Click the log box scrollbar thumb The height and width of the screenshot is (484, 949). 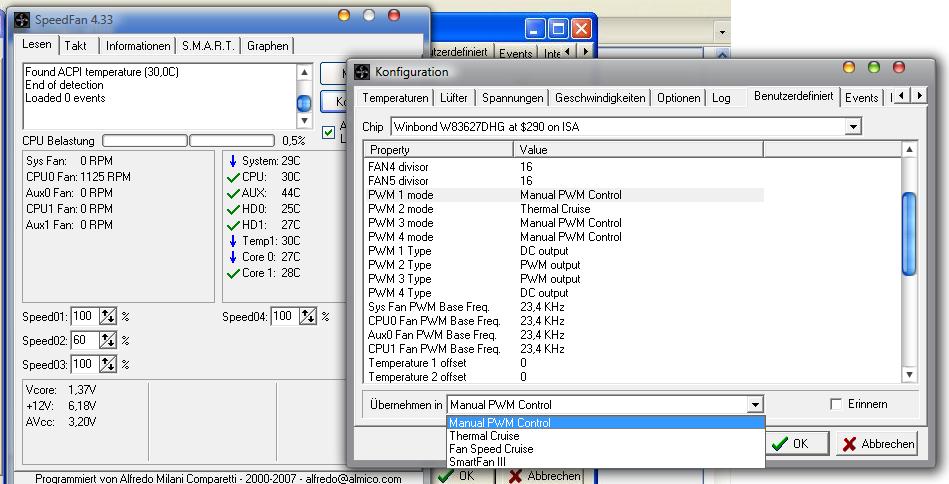(x=304, y=103)
